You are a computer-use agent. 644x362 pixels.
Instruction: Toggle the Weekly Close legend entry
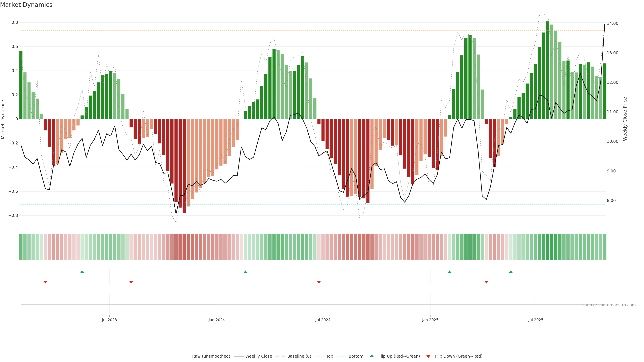[258, 356]
